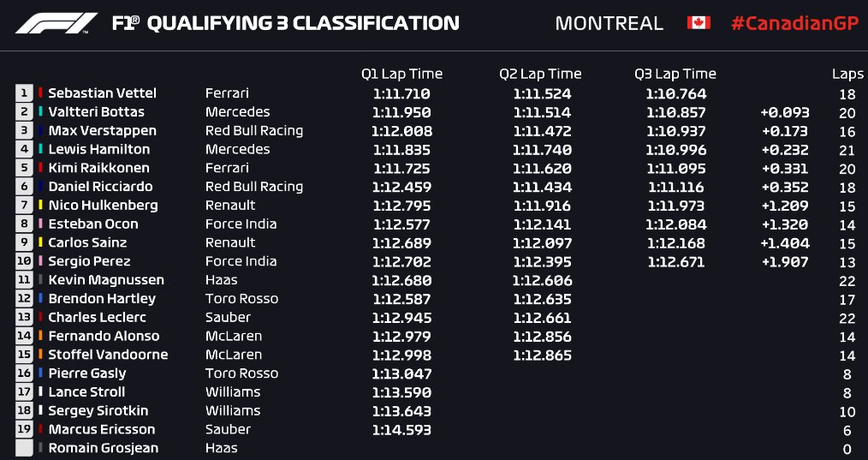Select the Q3 Lap Time column header
Image resolution: width=868 pixels, height=460 pixels.
click(x=675, y=74)
